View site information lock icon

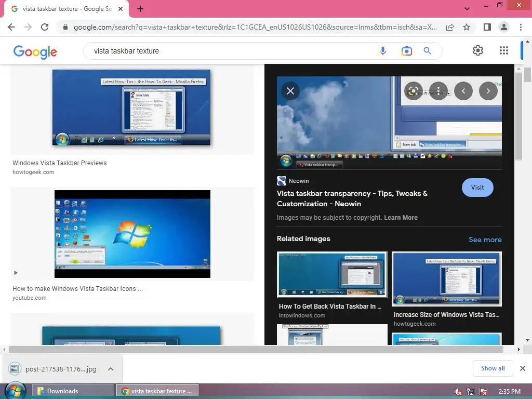(65, 27)
